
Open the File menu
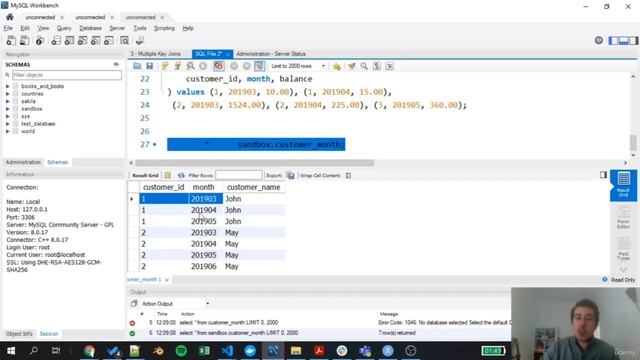tap(8, 28)
